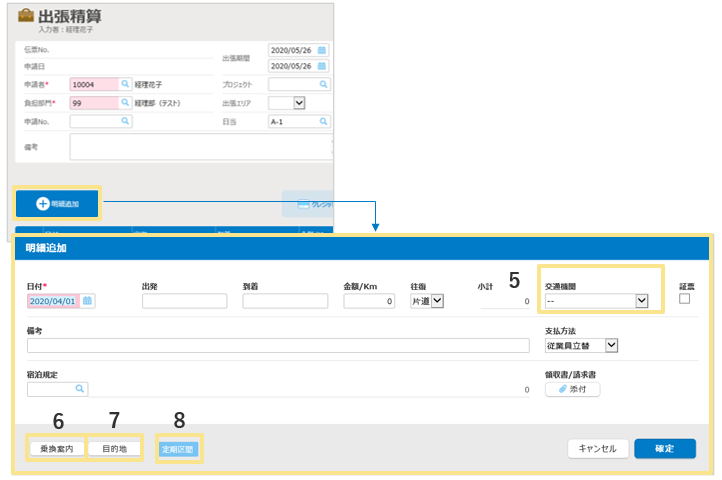Open the 支払方法 dropdown

pyautogui.click(x=582, y=345)
